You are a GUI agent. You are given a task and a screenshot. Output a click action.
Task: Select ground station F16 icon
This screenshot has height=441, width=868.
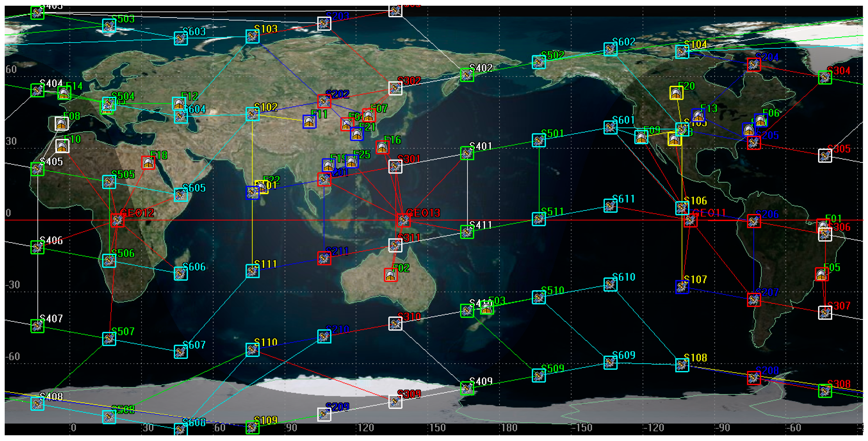(x=383, y=147)
